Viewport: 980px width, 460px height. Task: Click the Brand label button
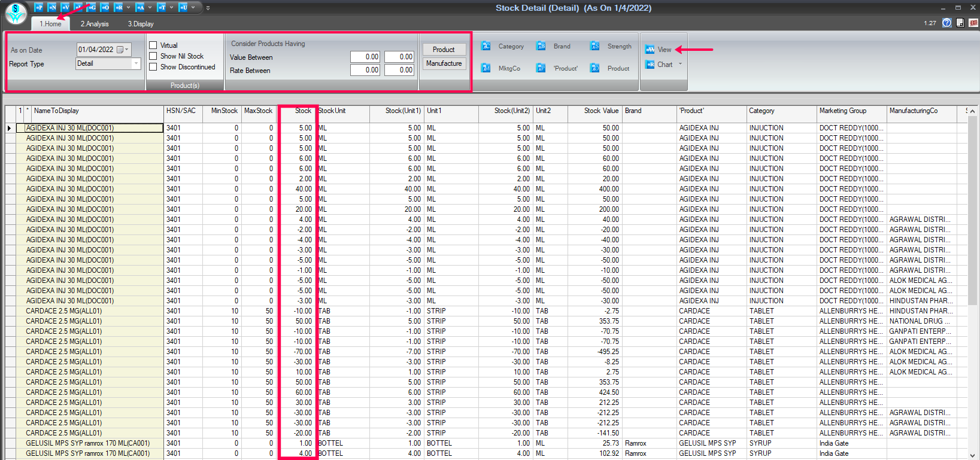pos(562,46)
